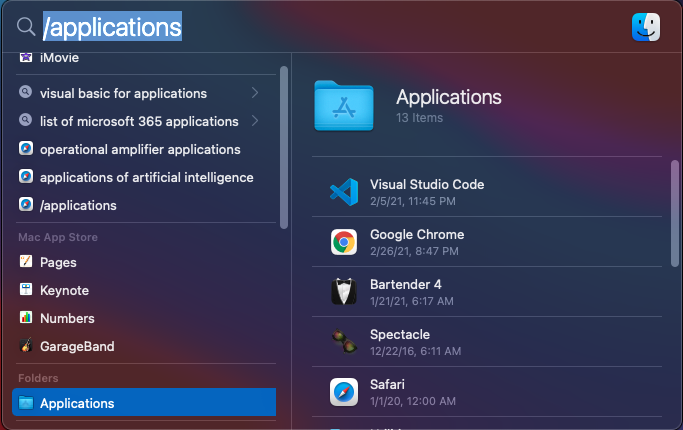This screenshot has width=683, height=430.
Task: Click the Spotlight magnifying glass icon
Action: pos(26,27)
